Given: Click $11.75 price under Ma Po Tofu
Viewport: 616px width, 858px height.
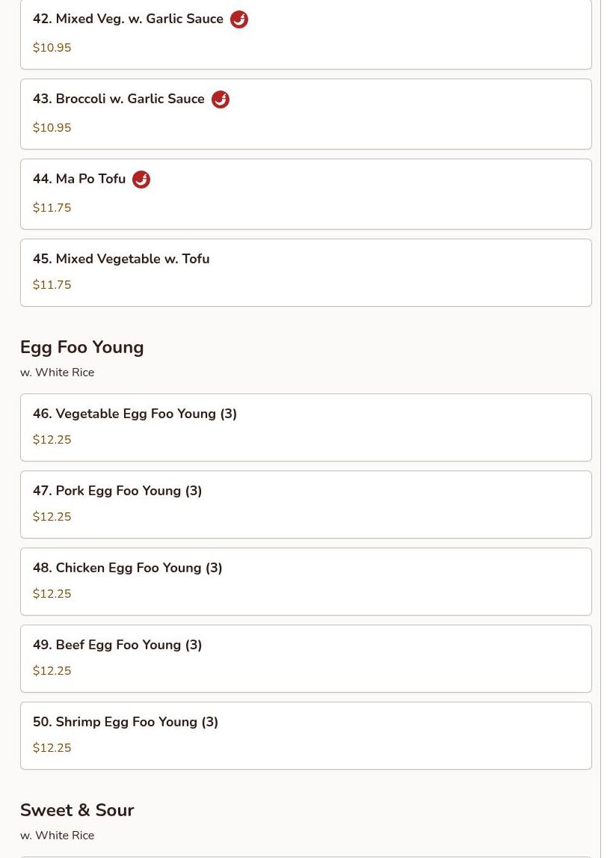Looking at the screenshot, I should (52, 208).
